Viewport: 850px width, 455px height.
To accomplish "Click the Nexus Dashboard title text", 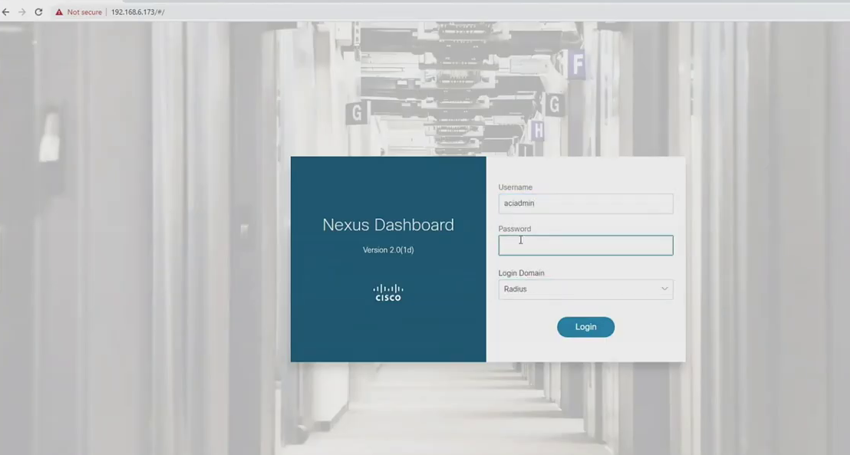I will click(x=388, y=225).
